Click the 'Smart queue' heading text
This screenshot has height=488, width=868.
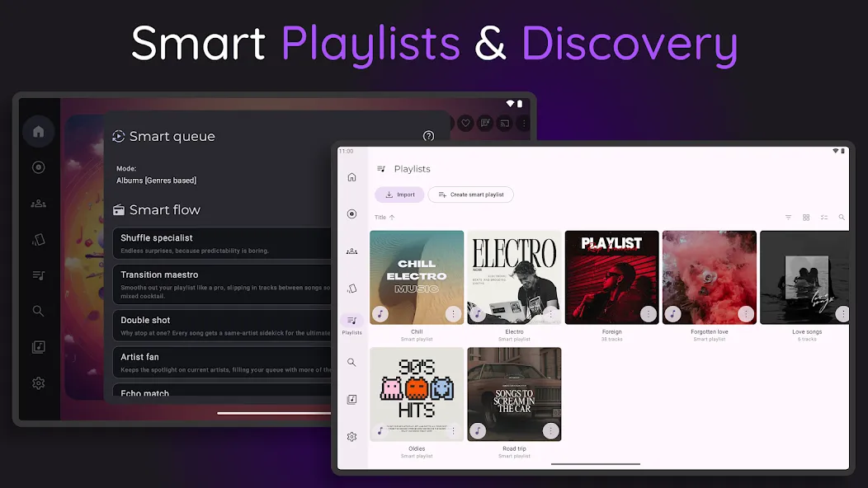coord(172,136)
